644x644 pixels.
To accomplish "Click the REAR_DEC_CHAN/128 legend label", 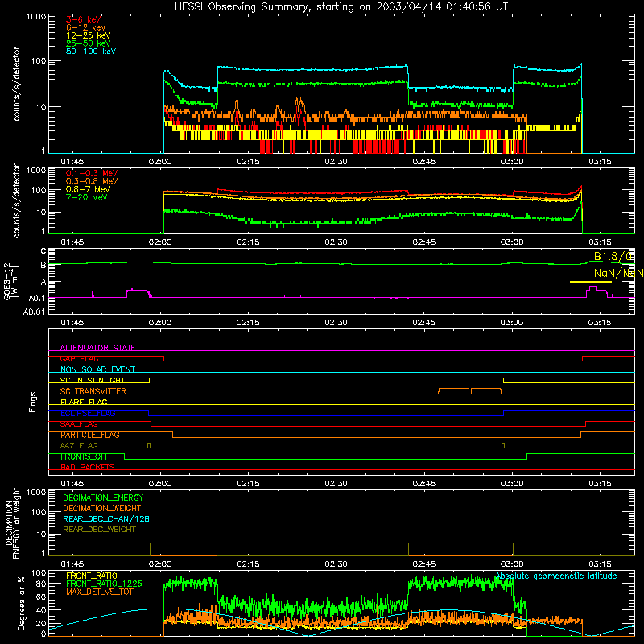I will (106, 518).
